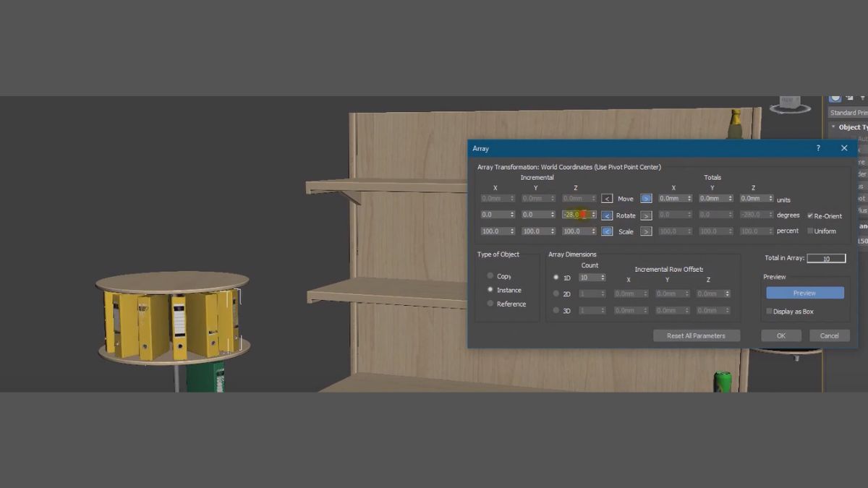Click the Scale right arrow button
868x488 pixels.
(x=646, y=231)
